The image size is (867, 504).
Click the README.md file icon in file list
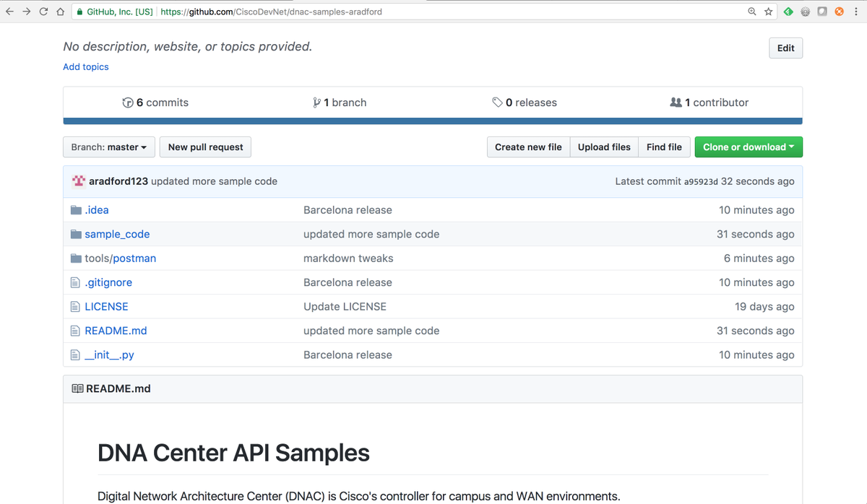click(75, 331)
